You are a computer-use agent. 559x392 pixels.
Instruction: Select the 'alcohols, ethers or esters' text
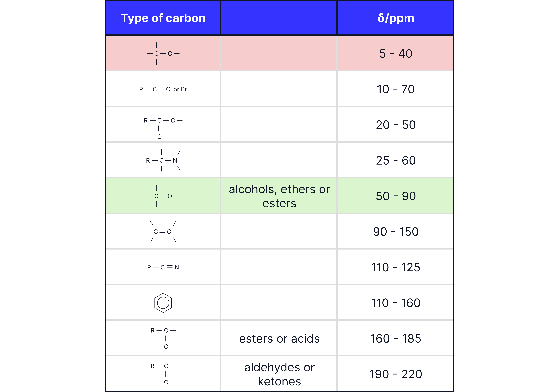tap(279, 196)
